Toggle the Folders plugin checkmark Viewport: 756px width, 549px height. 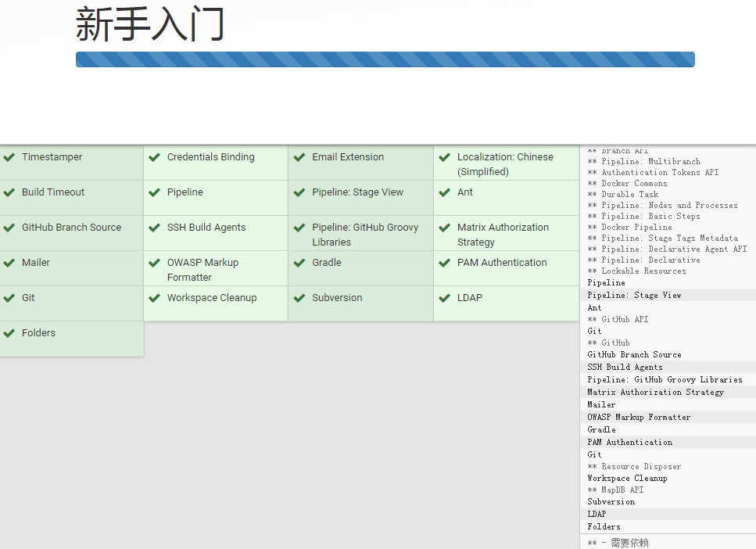click(x=8, y=332)
